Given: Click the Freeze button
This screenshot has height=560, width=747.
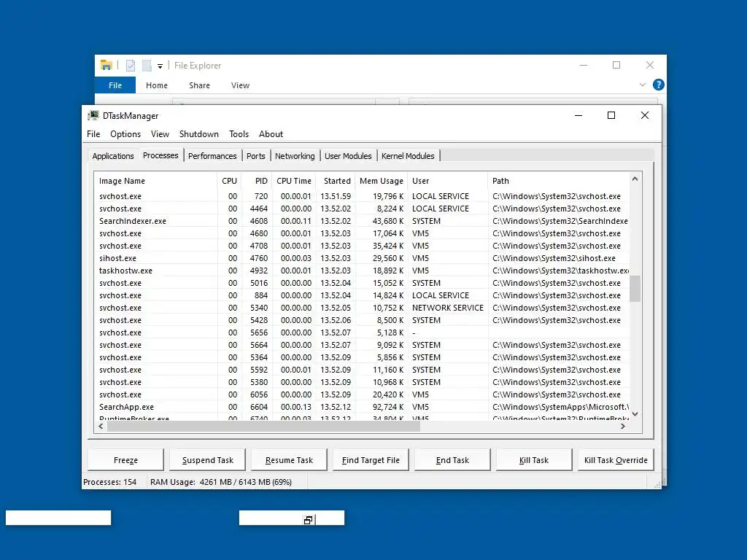Looking at the screenshot, I should (x=125, y=460).
